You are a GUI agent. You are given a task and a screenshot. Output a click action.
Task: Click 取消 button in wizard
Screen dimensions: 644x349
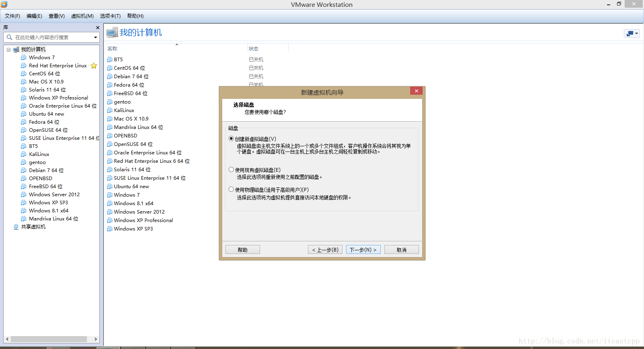coord(402,249)
